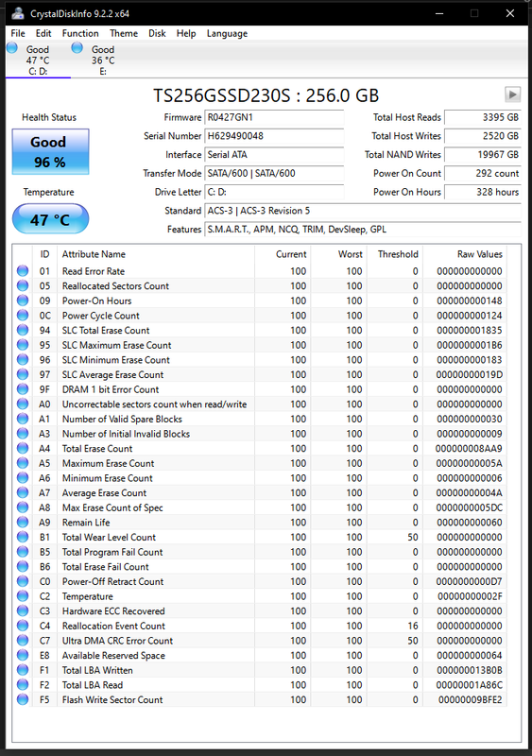Open the File menu
532x756 pixels.
click(18, 33)
